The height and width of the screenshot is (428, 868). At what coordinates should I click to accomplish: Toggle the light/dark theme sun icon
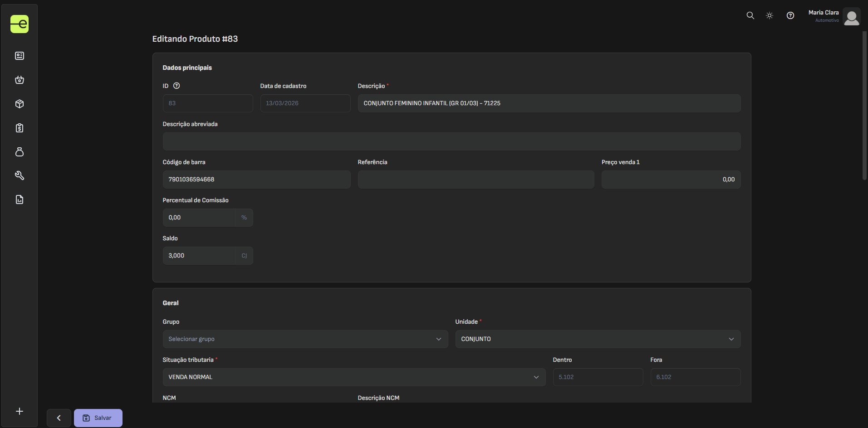point(770,15)
